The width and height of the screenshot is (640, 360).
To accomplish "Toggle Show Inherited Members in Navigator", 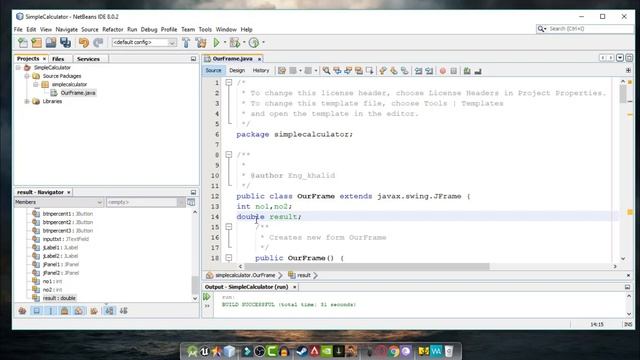I will click(x=22, y=311).
